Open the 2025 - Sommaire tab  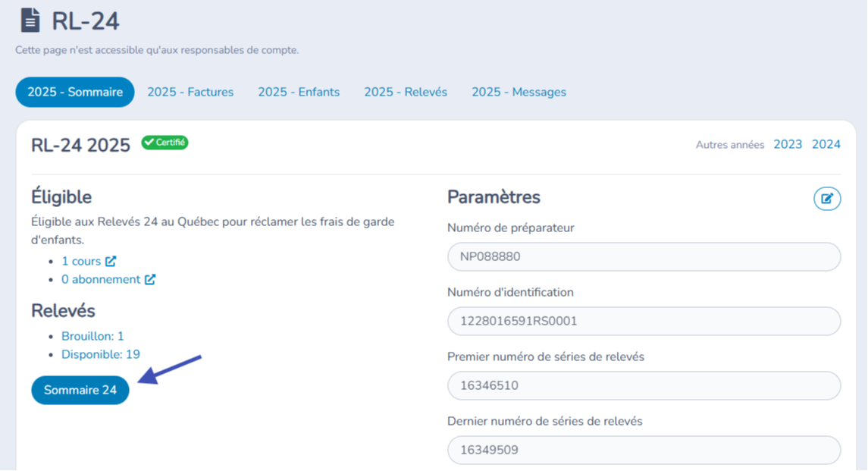coord(75,92)
